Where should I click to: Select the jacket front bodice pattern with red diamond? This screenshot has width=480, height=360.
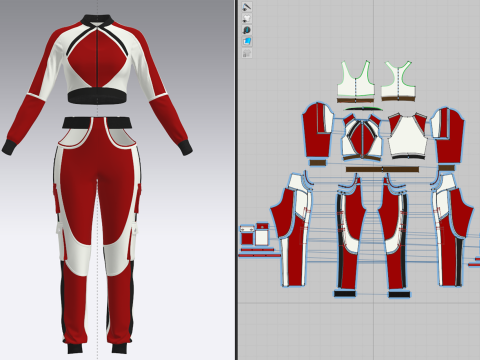pyautogui.click(x=362, y=137)
